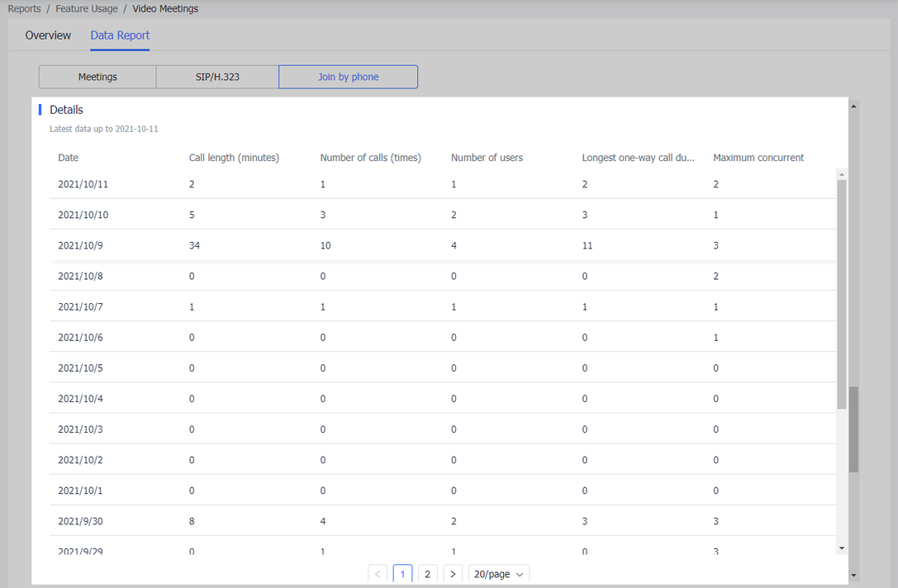Click outer page scrollbar down arrow
This screenshot has width=898, height=588.
pyautogui.click(x=853, y=576)
